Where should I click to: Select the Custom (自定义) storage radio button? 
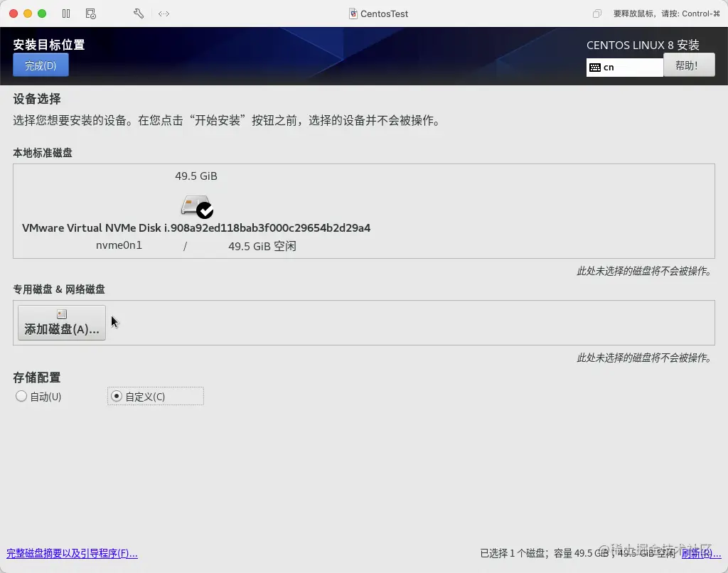(117, 396)
